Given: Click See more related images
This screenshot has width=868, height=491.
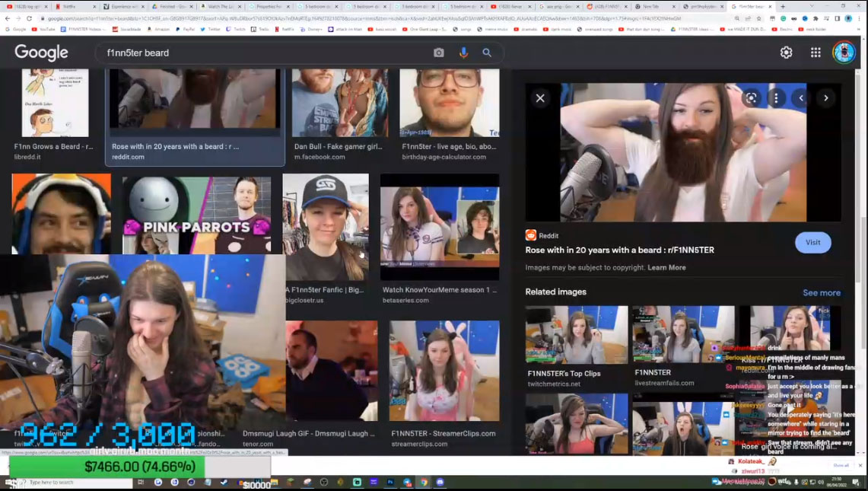Looking at the screenshot, I should [x=822, y=292].
